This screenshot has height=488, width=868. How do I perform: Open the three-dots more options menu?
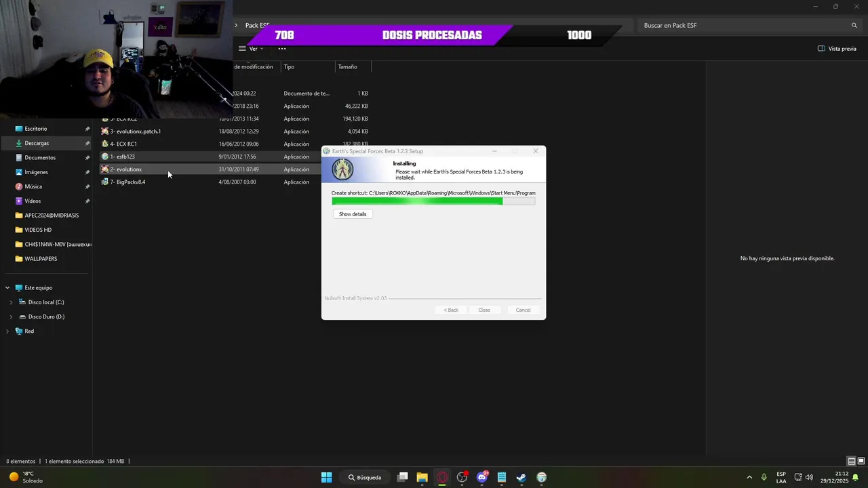pos(282,49)
